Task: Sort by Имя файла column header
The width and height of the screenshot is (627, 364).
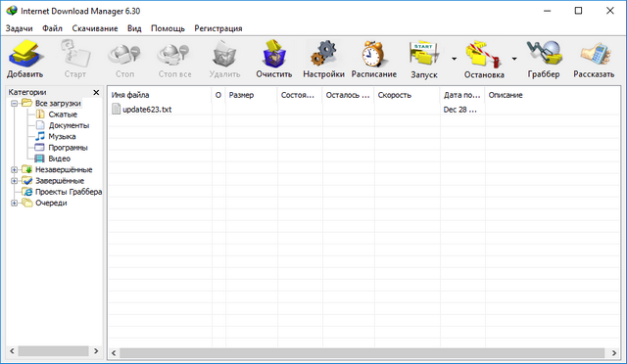Action: pos(160,95)
